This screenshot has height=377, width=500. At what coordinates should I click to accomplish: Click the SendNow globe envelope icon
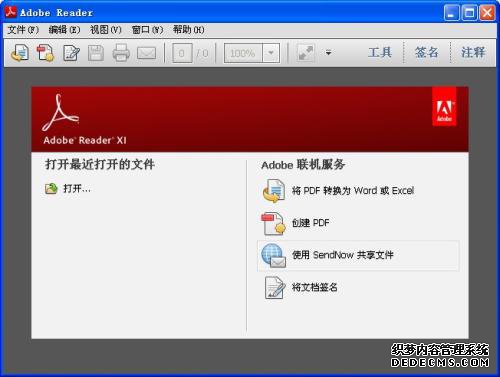(274, 255)
